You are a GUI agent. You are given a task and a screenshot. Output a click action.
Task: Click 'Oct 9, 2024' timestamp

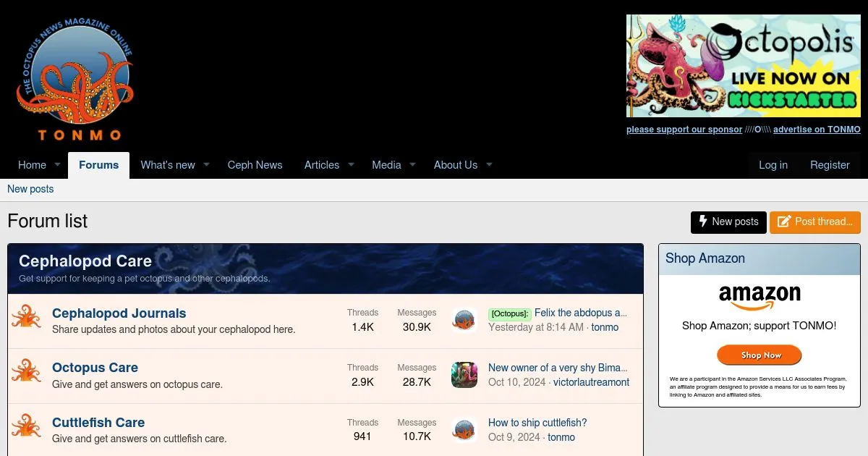[514, 437]
